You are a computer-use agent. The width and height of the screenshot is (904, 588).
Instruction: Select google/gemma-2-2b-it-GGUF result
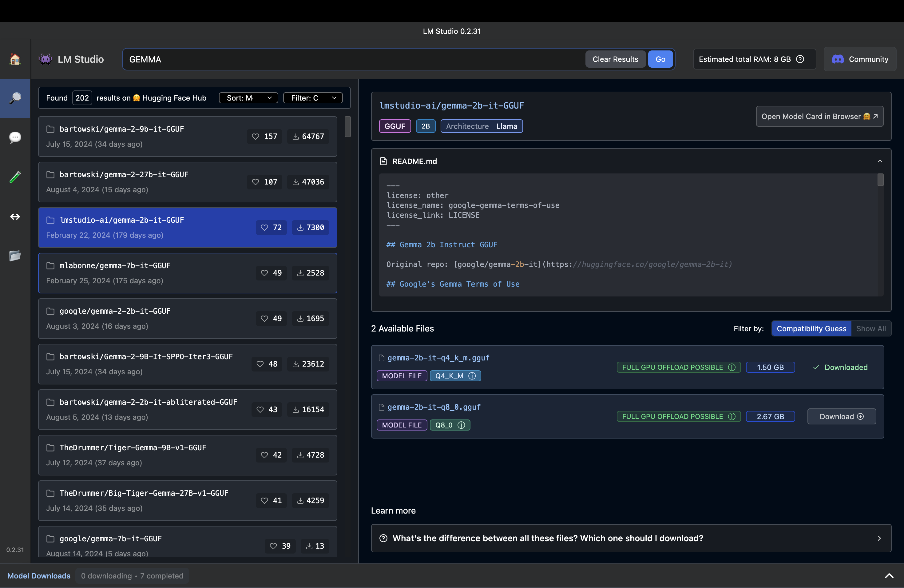[188, 318]
